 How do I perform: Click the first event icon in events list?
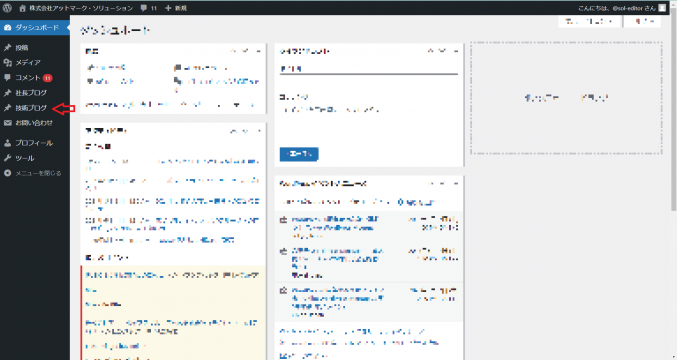click(284, 220)
